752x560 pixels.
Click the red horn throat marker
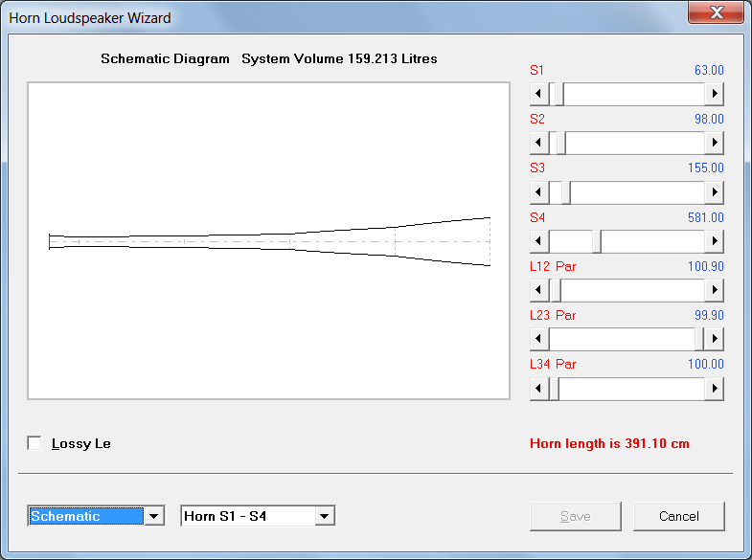point(50,241)
